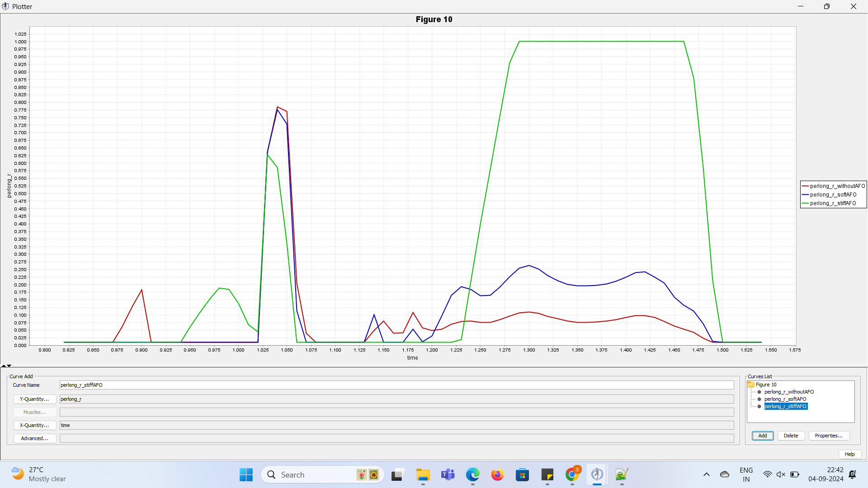868x488 pixels.
Task: Open ENG IN language switcher
Action: (x=746, y=474)
